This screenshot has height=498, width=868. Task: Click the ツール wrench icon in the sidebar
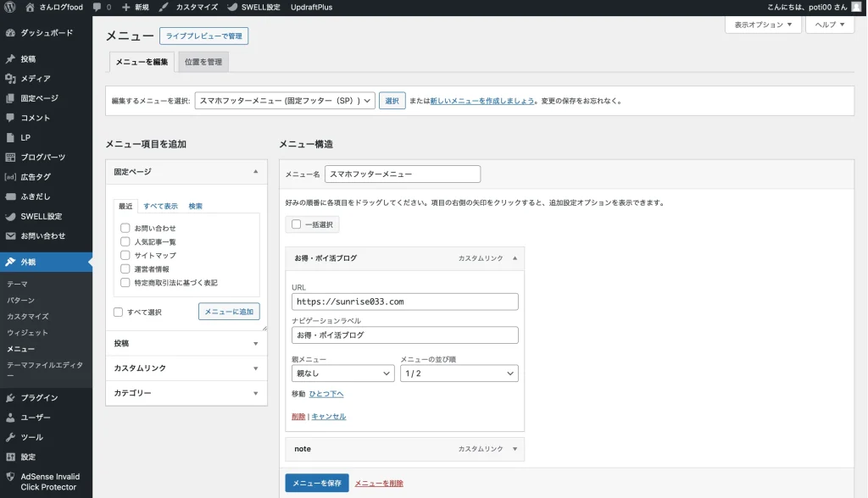10,437
